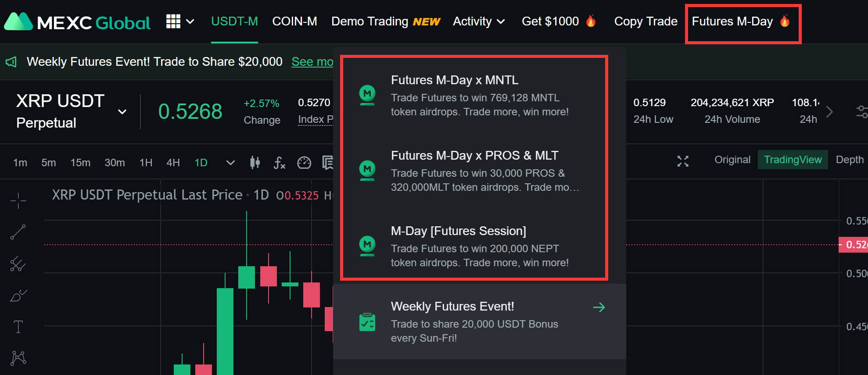
Task: Expand chart to fullscreen
Action: 683,161
